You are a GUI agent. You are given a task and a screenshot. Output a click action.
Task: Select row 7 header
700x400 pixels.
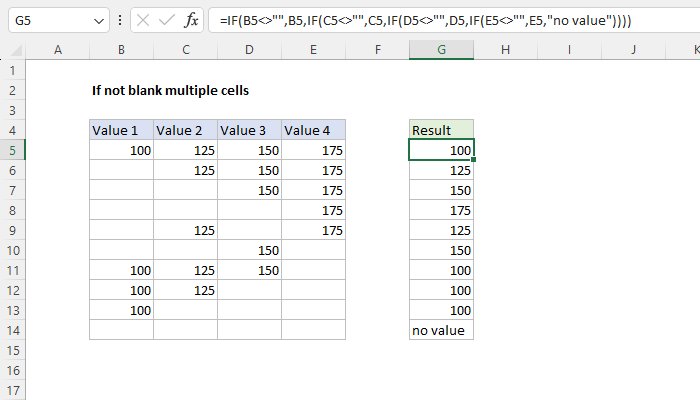click(12, 191)
